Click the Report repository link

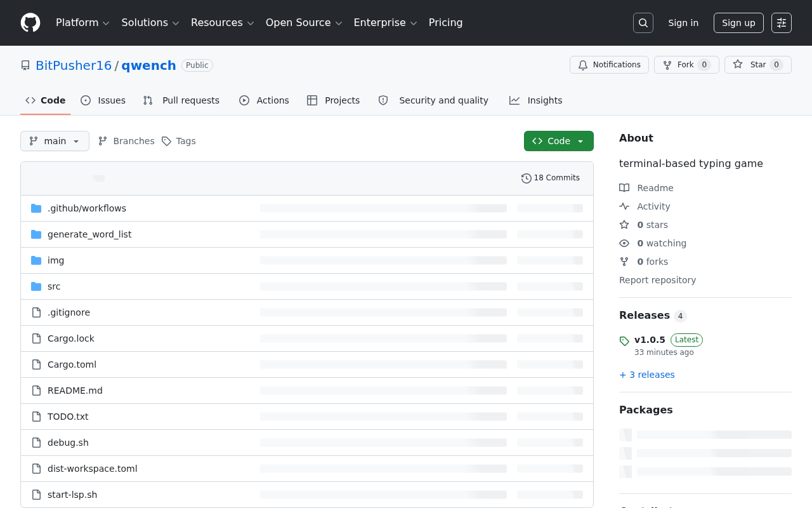pyautogui.click(x=657, y=280)
